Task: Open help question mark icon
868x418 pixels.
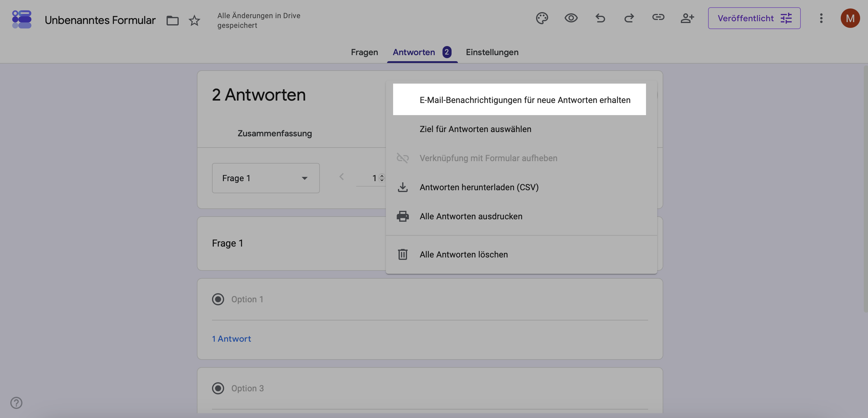Action: (16, 403)
